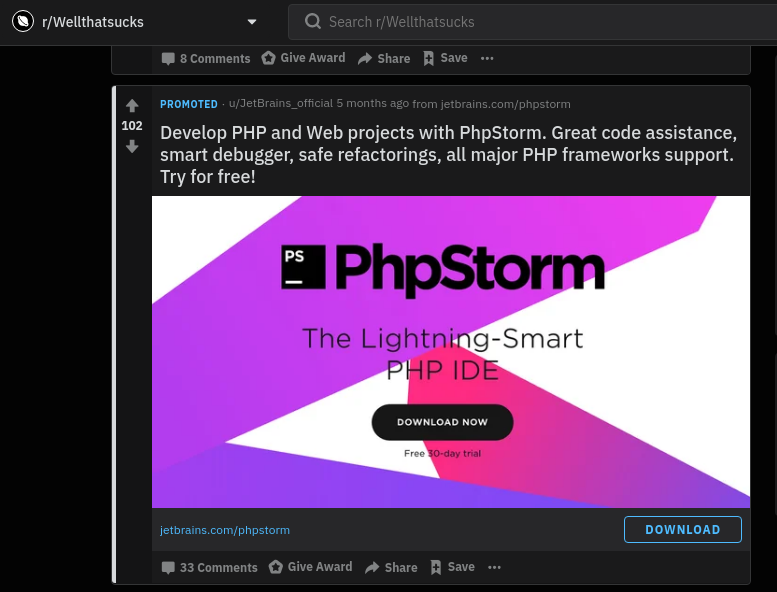The height and width of the screenshot is (592, 777).
Task: Save the post with 8 Comments
Action: click(x=445, y=58)
